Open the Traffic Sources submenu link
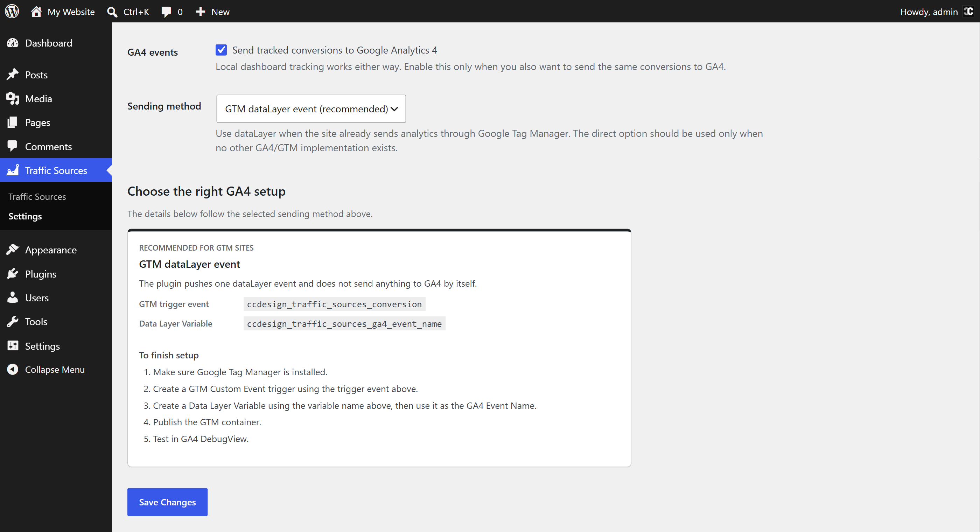 (x=37, y=197)
